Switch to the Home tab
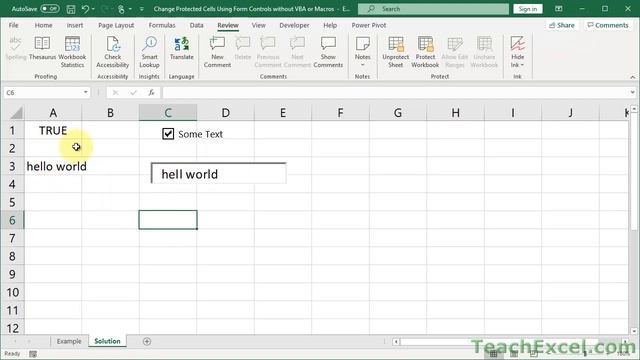Screen dimensions: 640x360 [x=43, y=25]
